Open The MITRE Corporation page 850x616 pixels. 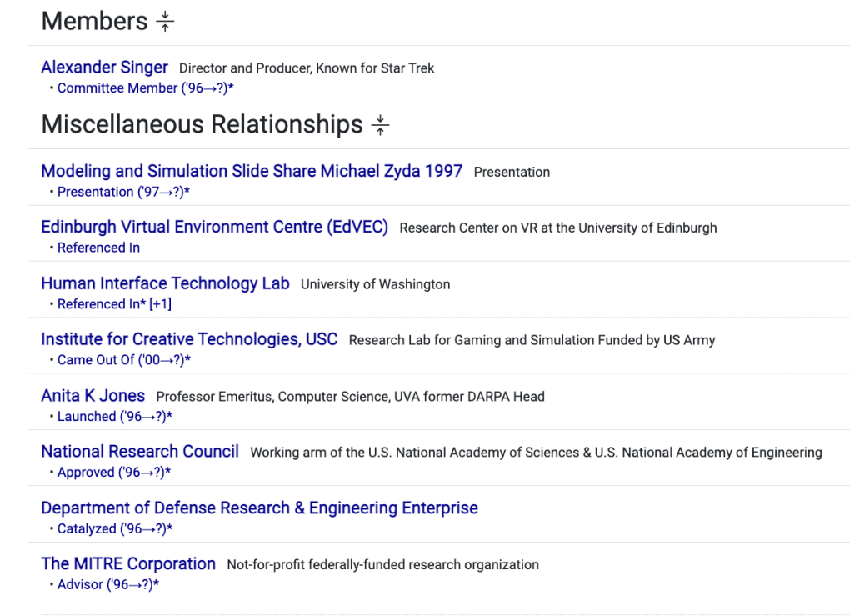coord(128,563)
